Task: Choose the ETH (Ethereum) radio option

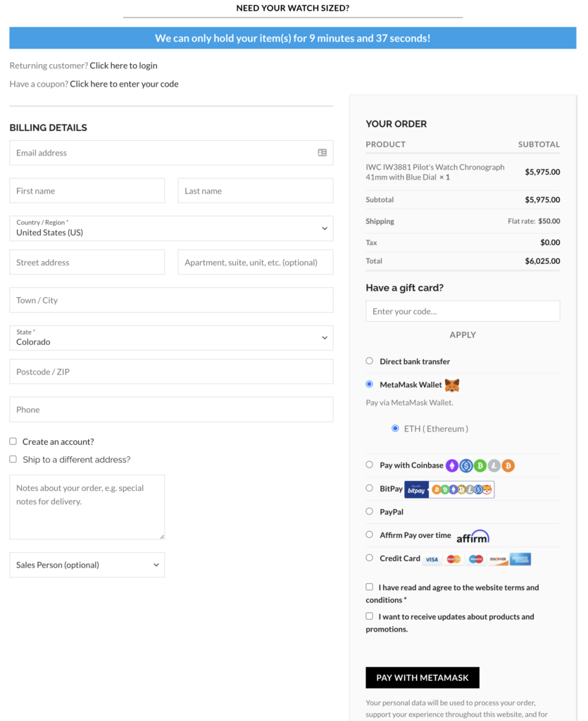Action: [395, 428]
